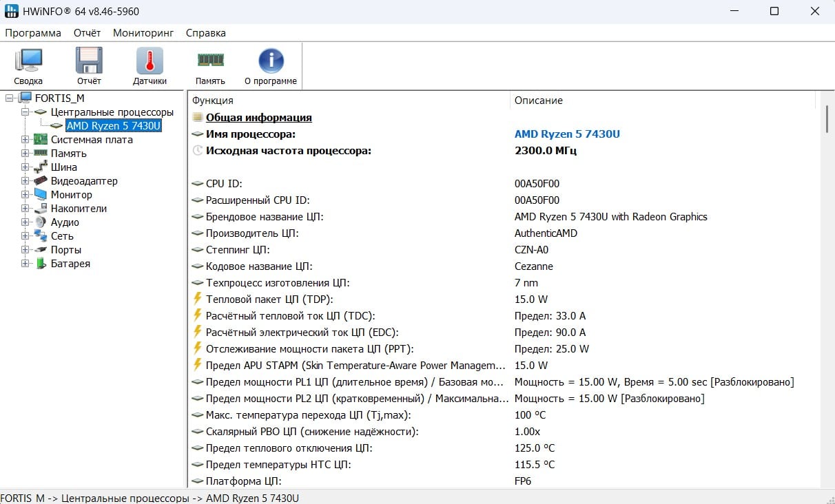835x504 pixels.
Task: Click the Сеть network icon in tree
Action: [41, 236]
